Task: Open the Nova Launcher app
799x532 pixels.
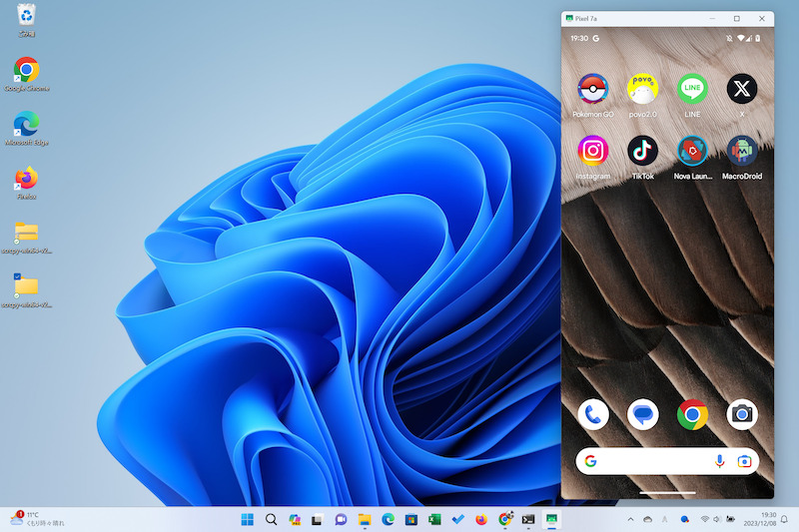Action: 692,151
